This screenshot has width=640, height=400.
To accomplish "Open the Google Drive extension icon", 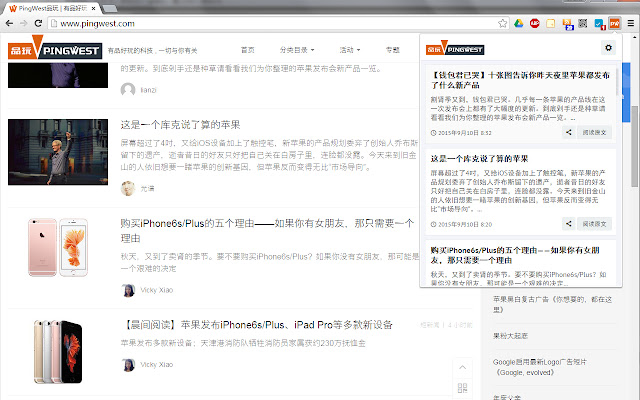I will point(518,23).
